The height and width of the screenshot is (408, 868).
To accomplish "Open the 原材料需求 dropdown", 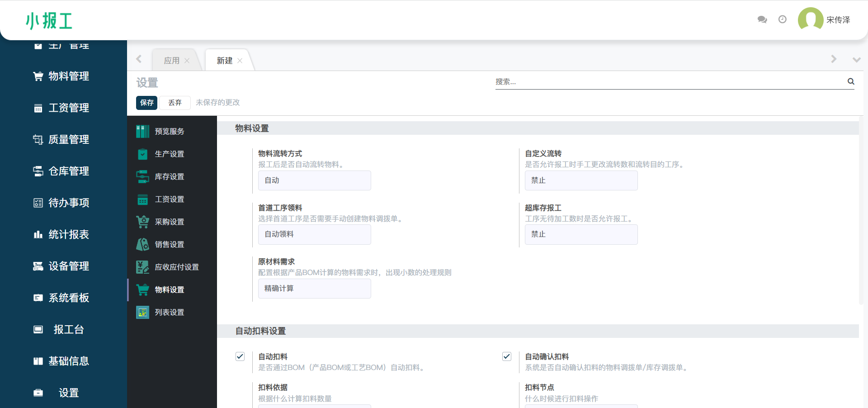I will point(314,289).
